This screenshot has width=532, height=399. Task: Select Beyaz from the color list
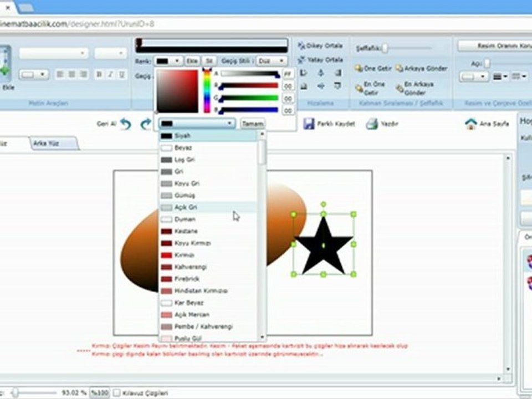pyautogui.click(x=208, y=147)
